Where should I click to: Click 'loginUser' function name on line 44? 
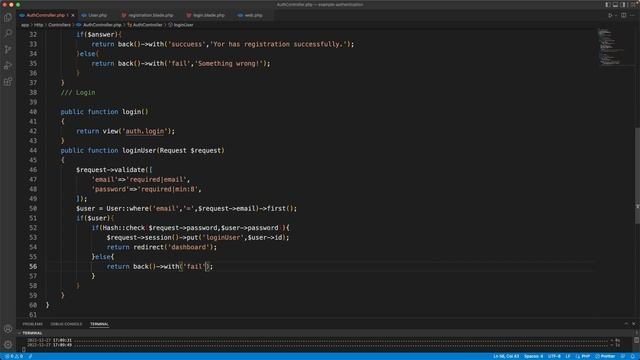coord(139,151)
